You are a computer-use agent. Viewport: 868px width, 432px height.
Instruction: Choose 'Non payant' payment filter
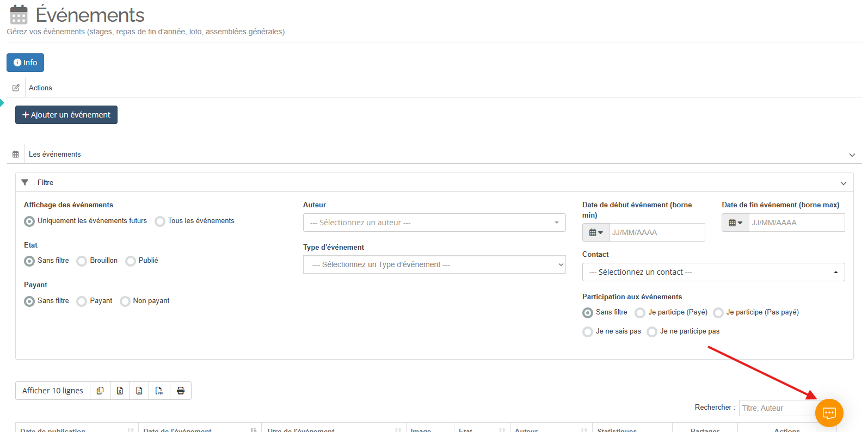125,301
